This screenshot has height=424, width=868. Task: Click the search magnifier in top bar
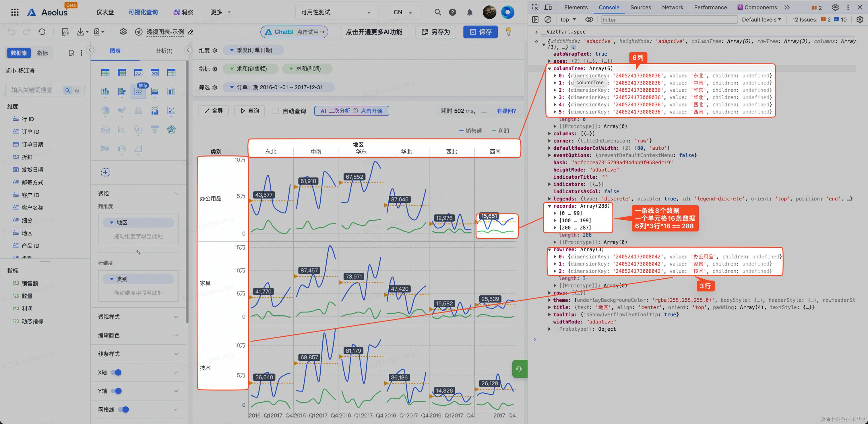[437, 12]
